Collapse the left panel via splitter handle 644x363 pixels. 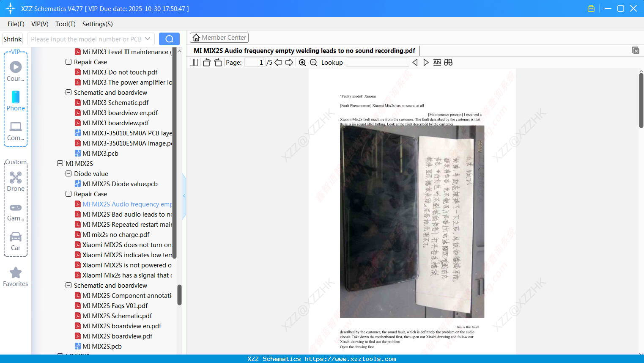point(184,196)
